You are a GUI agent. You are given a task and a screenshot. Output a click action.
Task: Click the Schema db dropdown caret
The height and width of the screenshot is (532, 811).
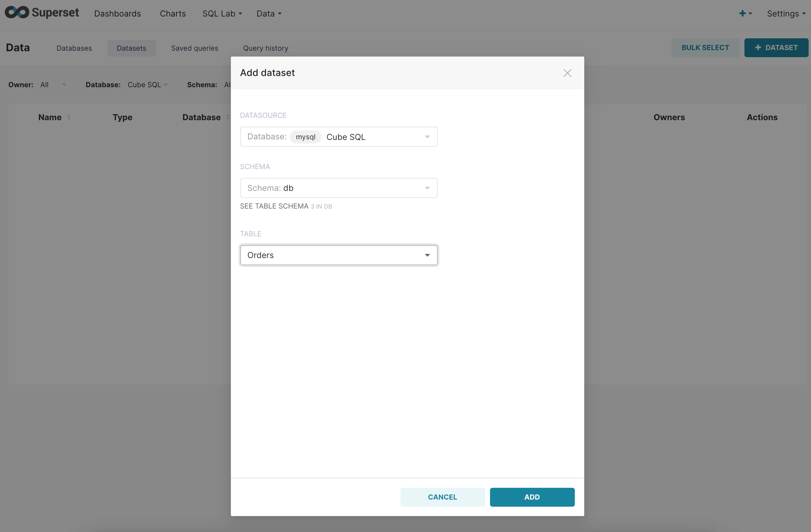click(427, 188)
